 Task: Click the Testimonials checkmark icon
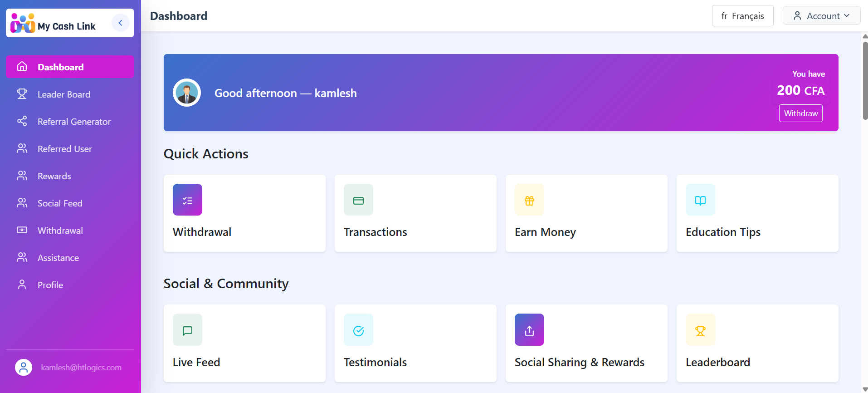pyautogui.click(x=358, y=330)
